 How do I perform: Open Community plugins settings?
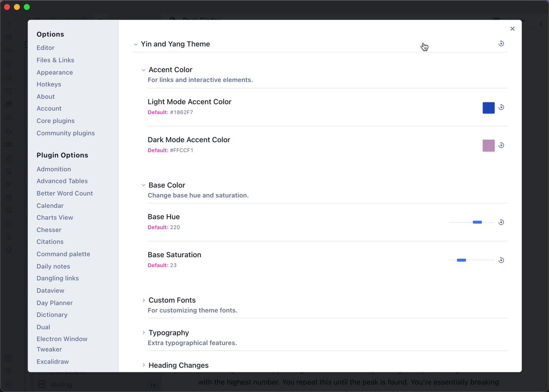[66, 133]
